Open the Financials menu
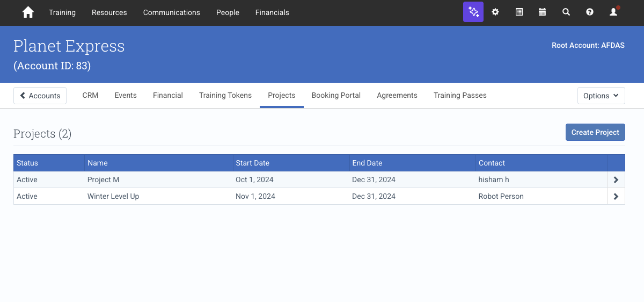The image size is (644, 302). point(272,12)
